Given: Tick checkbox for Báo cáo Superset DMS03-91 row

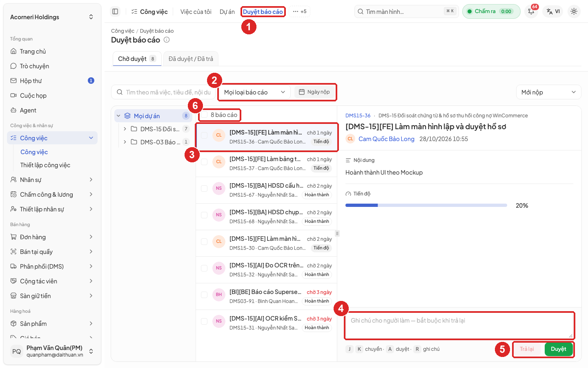Looking at the screenshot, I should [x=204, y=295].
